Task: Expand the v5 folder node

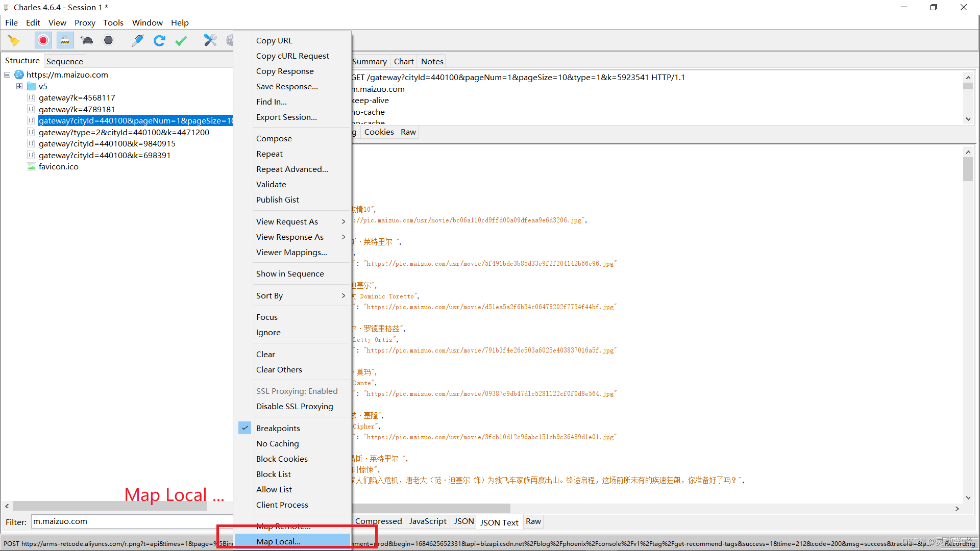Action: [x=19, y=86]
